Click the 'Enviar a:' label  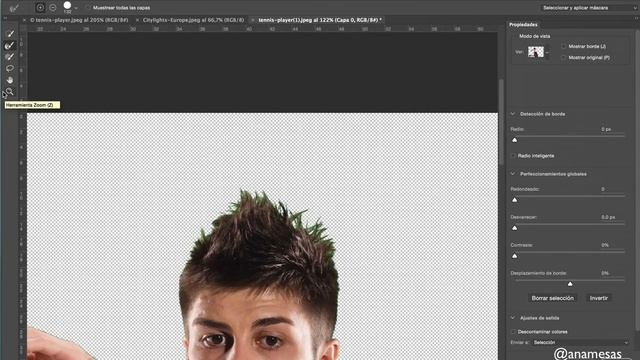click(519, 342)
